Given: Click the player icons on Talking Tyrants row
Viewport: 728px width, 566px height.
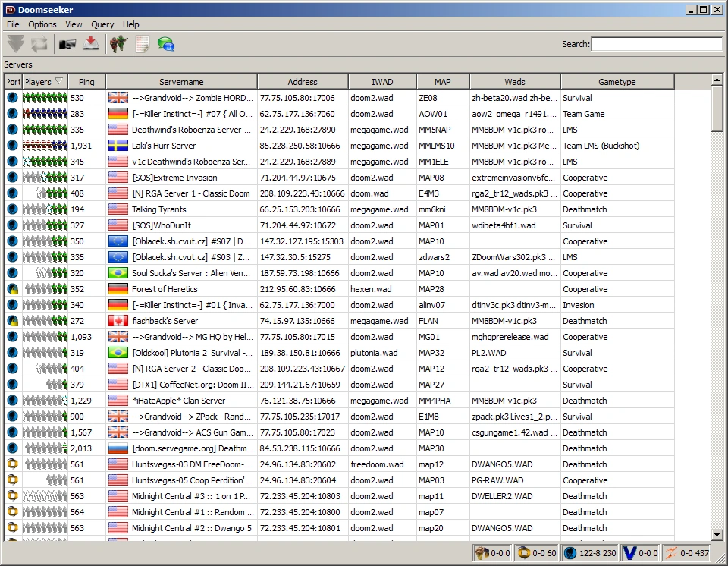Looking at the screenshot, I should [x=45, y=209].
